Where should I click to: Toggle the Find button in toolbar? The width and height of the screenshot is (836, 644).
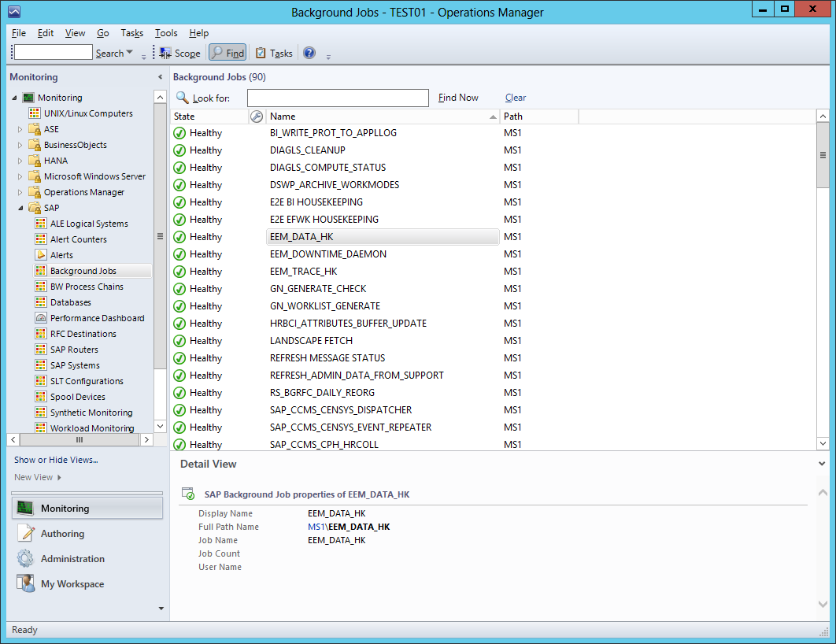(x=227, y=53)
